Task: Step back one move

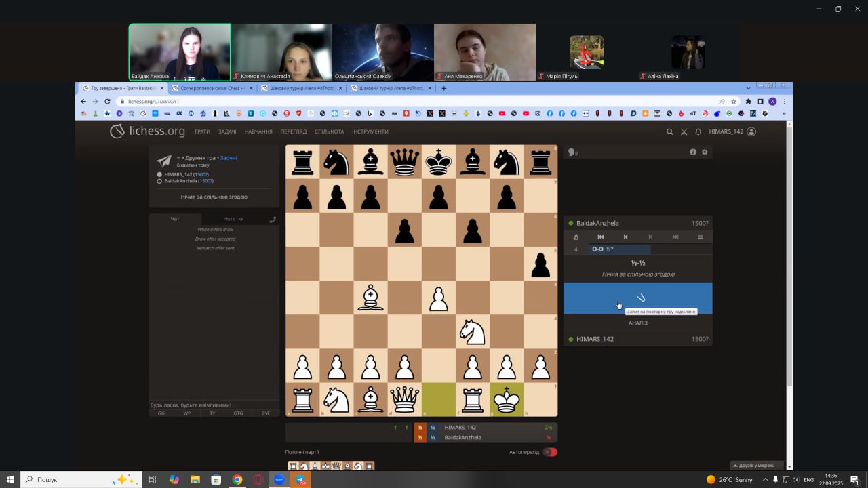Action: pos(625,237)
